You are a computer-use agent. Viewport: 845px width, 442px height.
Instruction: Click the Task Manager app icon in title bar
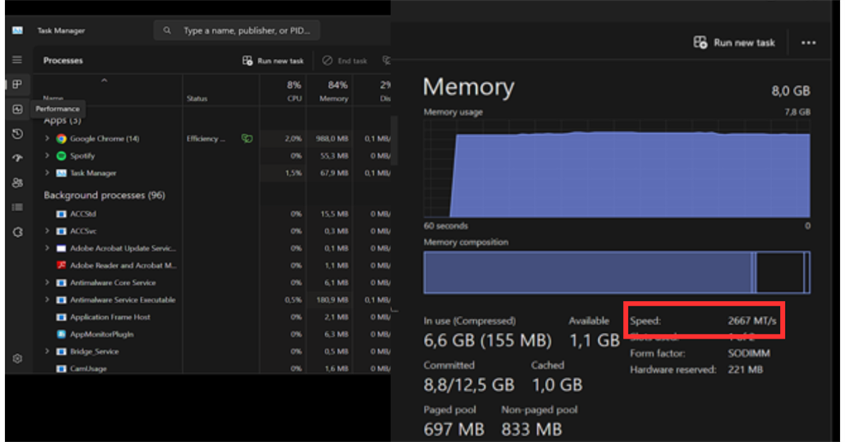pyautogui.click(x=17, y=31)
